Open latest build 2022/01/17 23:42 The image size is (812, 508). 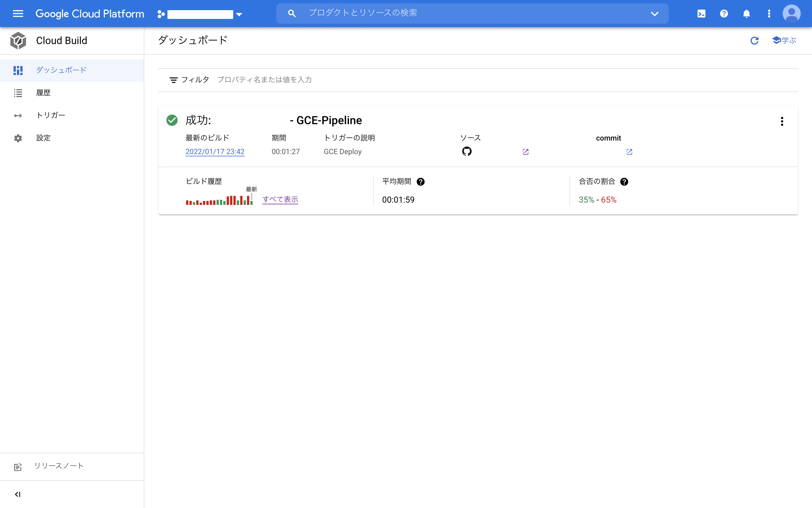(215, 152)
